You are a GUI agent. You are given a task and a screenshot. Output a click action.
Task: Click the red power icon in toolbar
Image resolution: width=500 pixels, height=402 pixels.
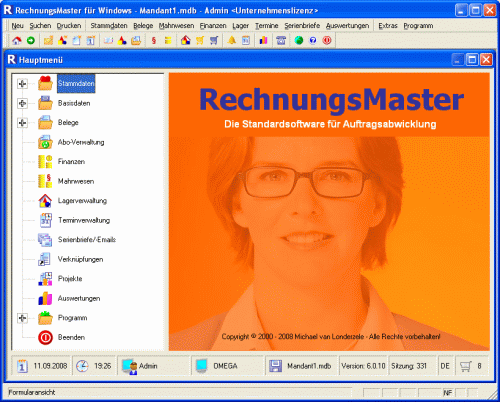(x=327, y=41)
